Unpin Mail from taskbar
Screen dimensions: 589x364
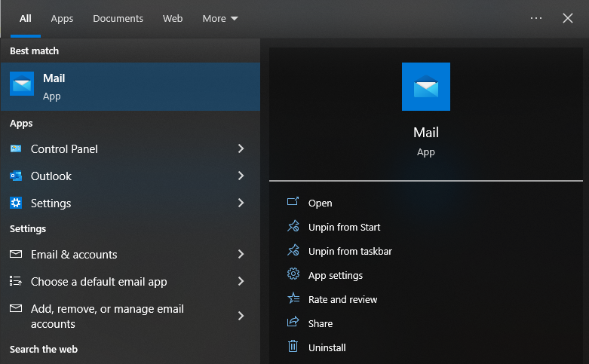(x=349, y=251)
